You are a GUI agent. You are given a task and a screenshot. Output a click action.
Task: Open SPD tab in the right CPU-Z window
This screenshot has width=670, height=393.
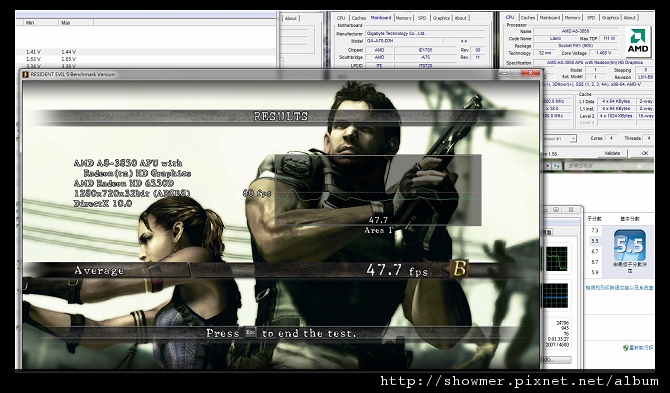coord(591,18)
